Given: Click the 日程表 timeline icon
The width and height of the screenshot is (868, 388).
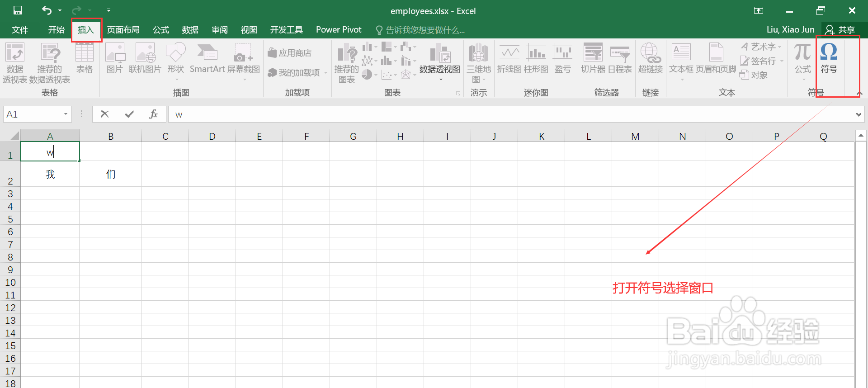Looking at the screenshot, I should (x=620, y=58).
